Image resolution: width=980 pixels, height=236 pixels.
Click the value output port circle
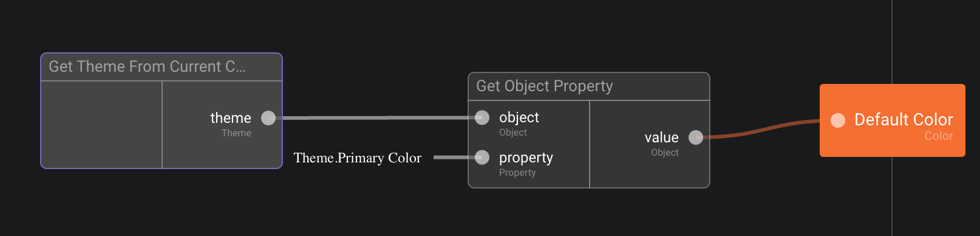click(696, 137)
